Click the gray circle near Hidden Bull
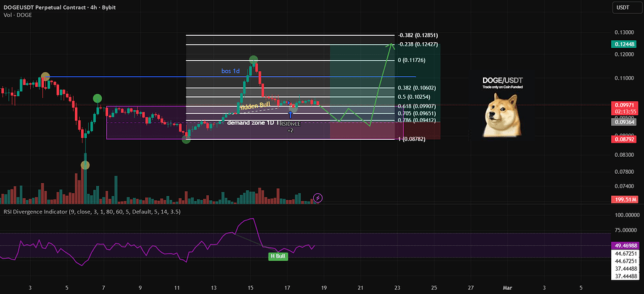 pyautogui.click(x=294, y=108)
